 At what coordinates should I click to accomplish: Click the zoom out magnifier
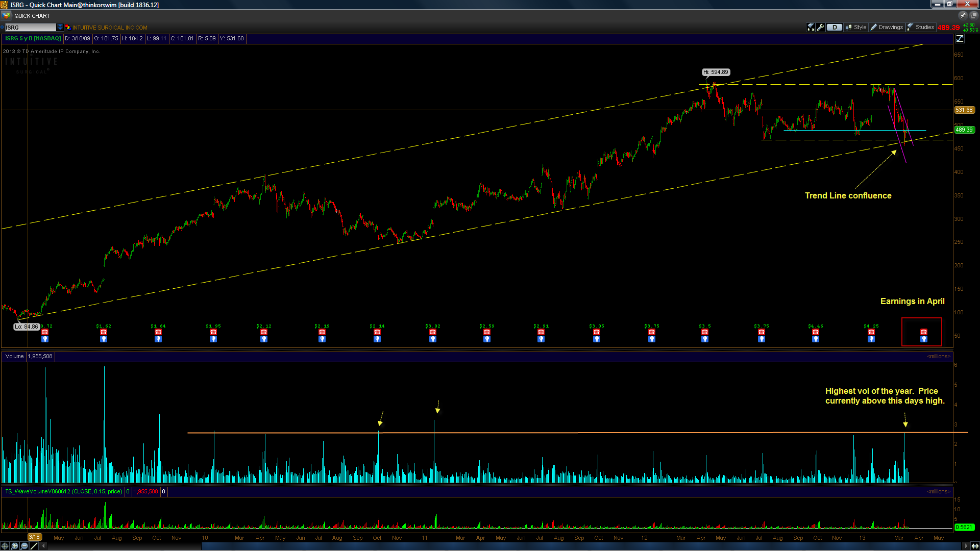[24, 546]
